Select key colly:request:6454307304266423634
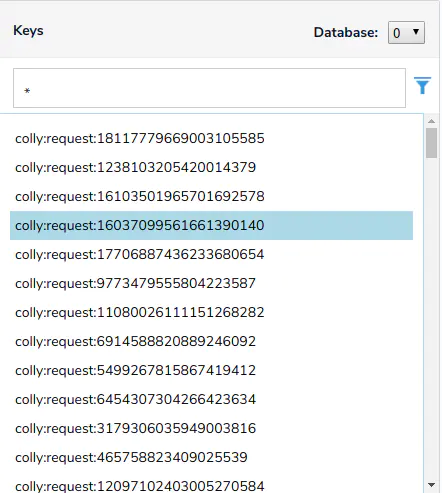This screenshot has width=442, height=493. (x=211, y=399)
